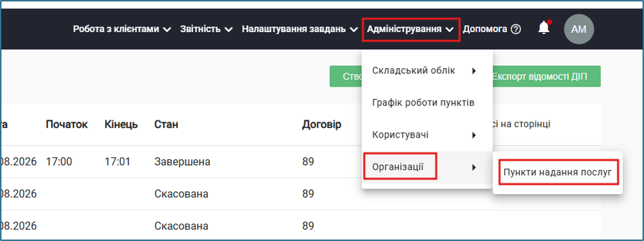
Task: Expand the Користувачі submenu arrow
Action: [473, 135]
